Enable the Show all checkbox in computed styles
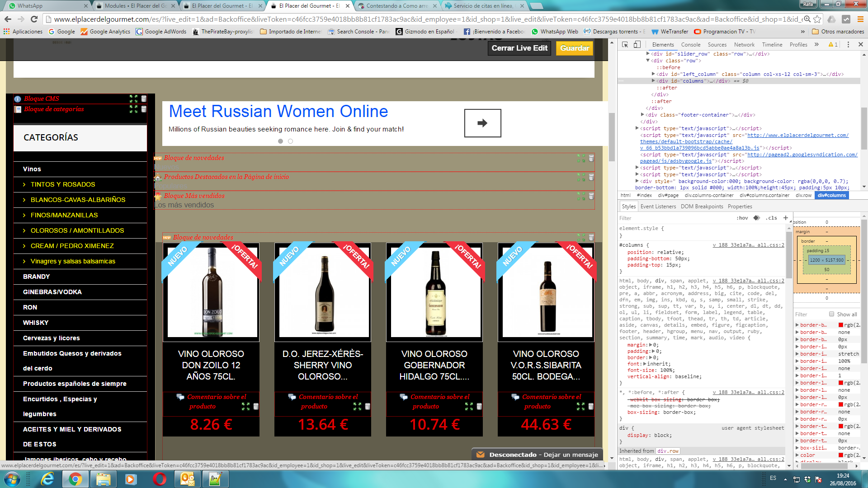Viewport: 868px width, 488px height. (x=831, y=314)
